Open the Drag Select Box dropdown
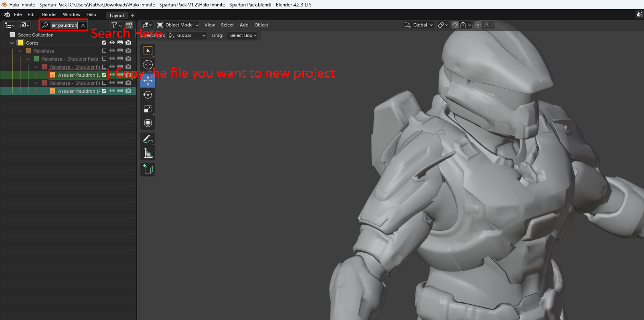 pyautogui.click(x=243, y=35)
